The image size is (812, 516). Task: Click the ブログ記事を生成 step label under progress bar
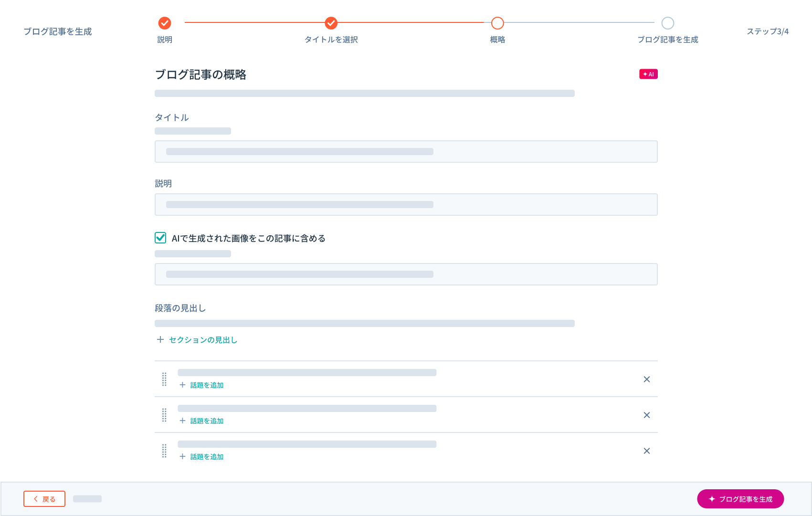click(x=668, y=40)
